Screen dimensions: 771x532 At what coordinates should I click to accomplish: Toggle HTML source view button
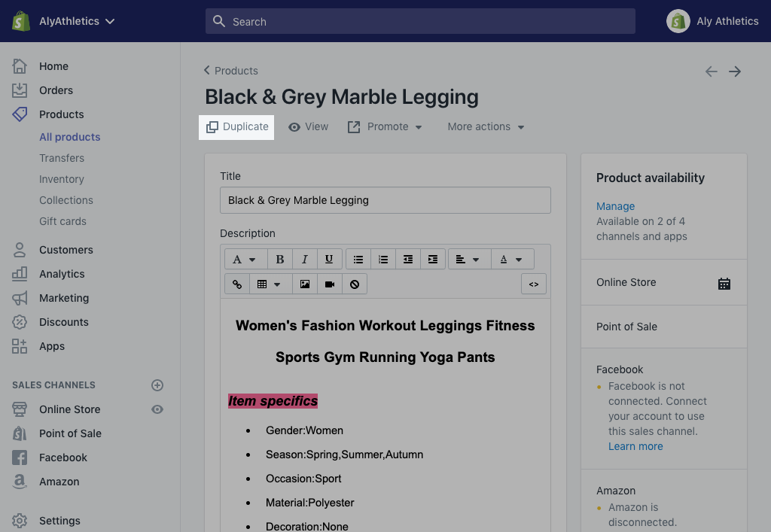click(x=534, y=284)
